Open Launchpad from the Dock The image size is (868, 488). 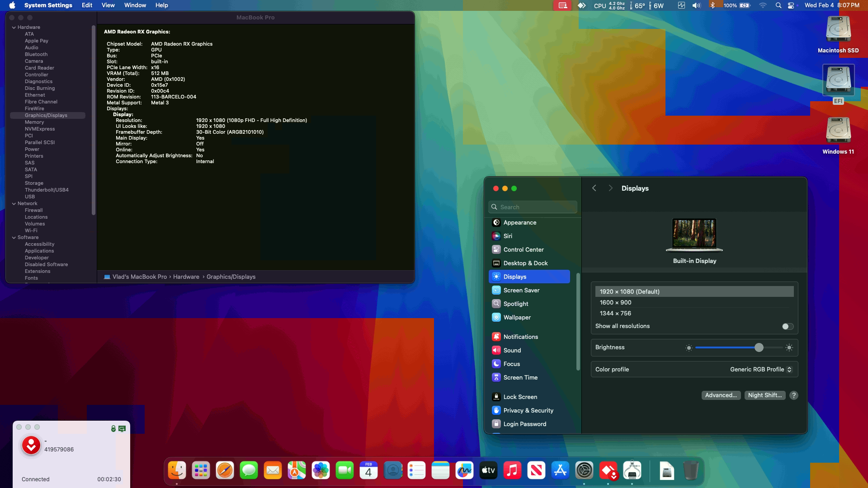pos(201,470)
